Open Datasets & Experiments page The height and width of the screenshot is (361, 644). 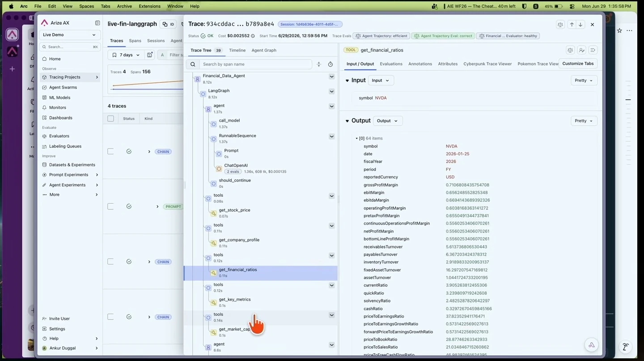point(72,165)
